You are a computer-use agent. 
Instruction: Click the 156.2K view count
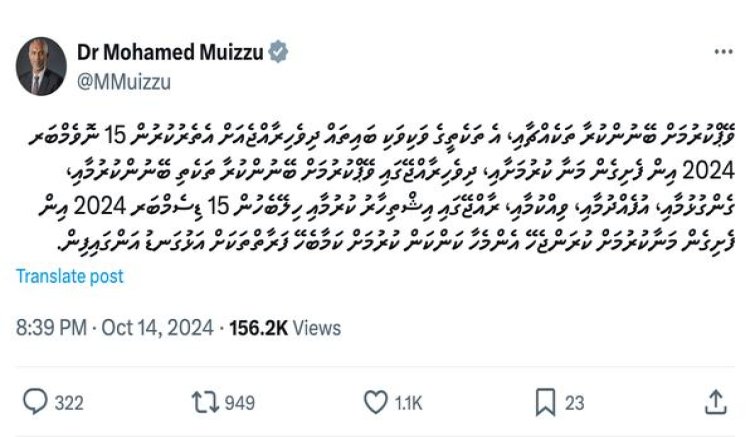point(258,328)
